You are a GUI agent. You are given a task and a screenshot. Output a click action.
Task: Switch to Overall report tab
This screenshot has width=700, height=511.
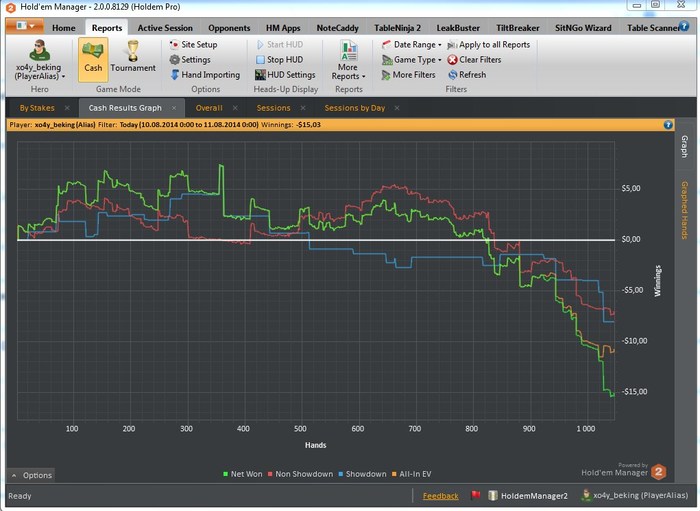(209, 108)
